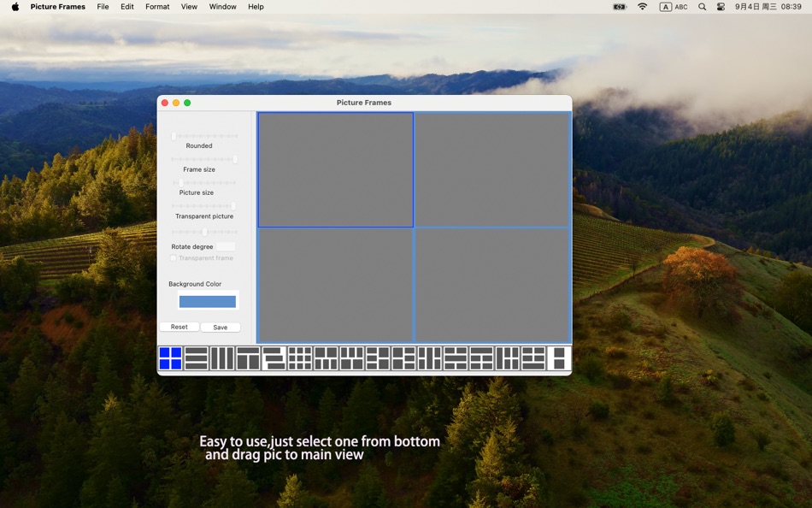This screenshot has height=508, width=812.
Task: Save the current picture frame
Action: pos(221,327)
